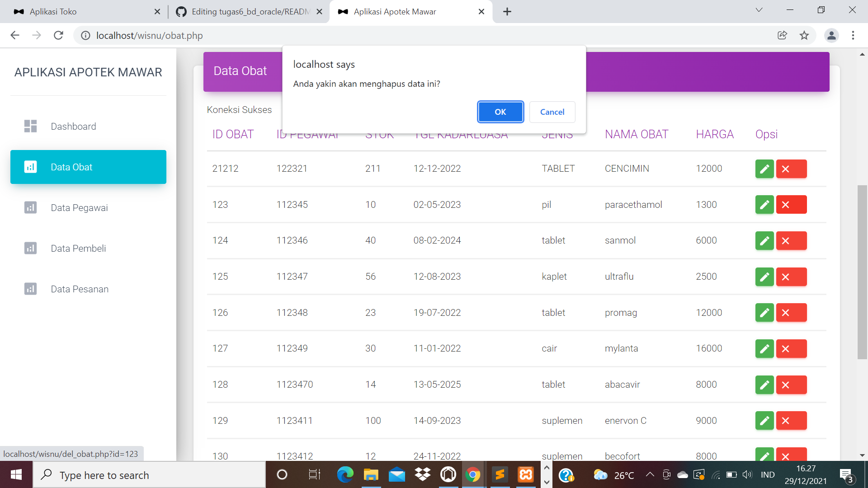Open the GitHub tugas6_bd_oracle tab
Viewport: 868px width, 488px height.
coord(240,11)
